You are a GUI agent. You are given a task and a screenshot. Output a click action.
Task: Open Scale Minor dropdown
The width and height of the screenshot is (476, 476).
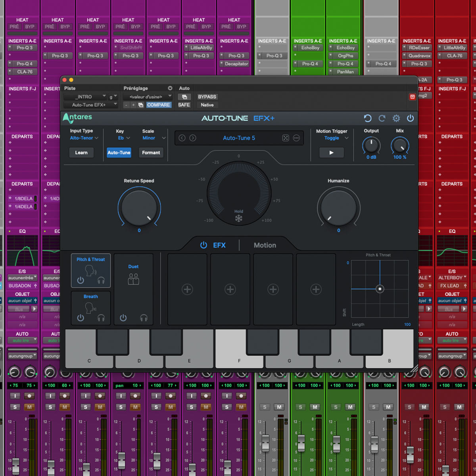tap(154, 138)
